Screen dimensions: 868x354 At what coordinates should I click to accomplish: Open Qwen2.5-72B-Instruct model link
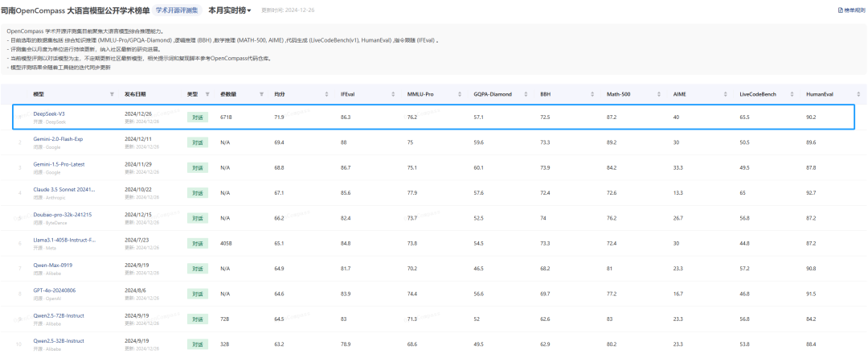[x=59, y=315]
